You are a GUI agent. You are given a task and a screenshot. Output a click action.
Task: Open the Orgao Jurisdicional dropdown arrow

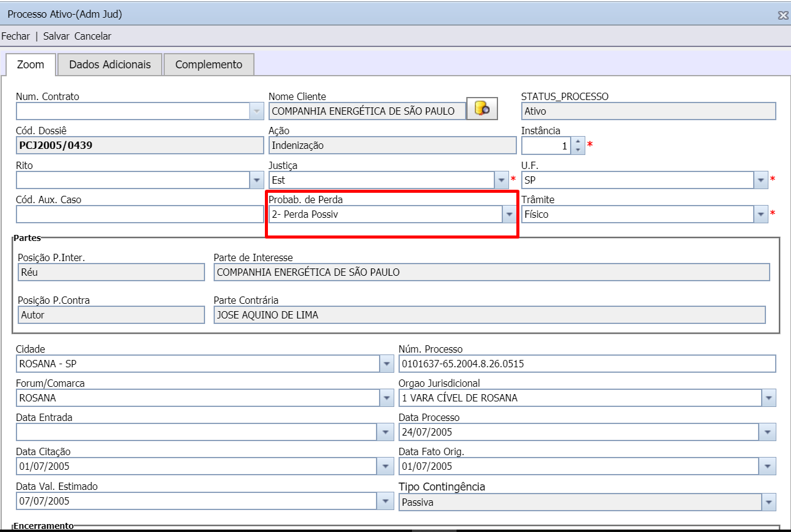coord(769,398)
